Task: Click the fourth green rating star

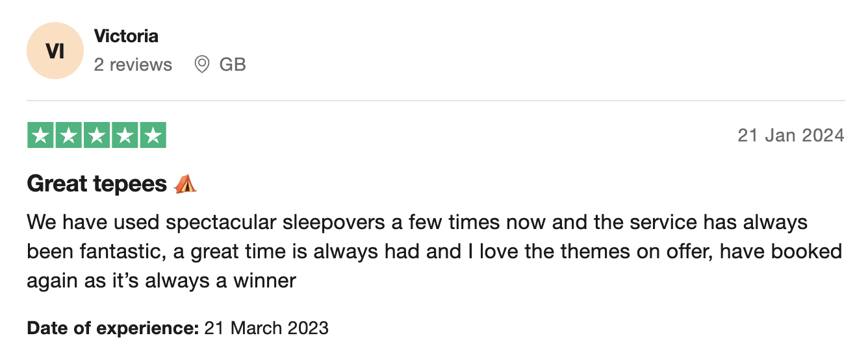Action: [125, 135]
